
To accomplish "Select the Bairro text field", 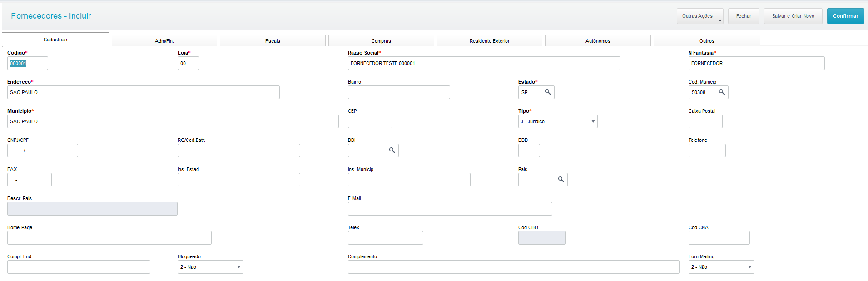I will click(399, 92).
